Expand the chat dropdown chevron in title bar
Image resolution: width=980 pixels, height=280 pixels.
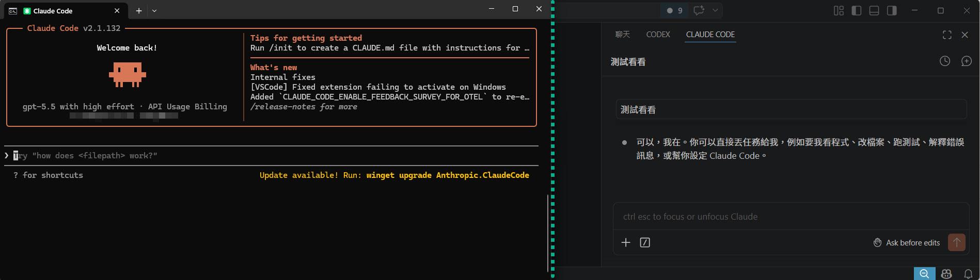[x=715, y=10]
